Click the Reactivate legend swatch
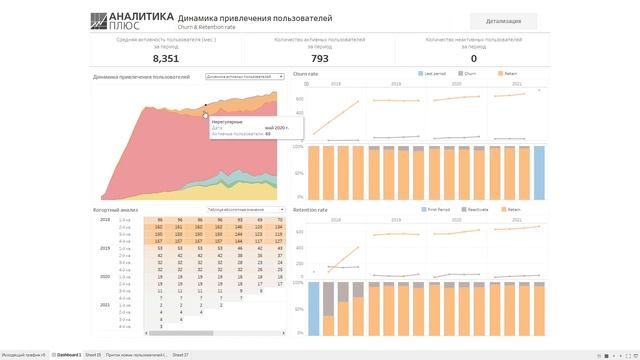Image resolution: width=640 pixels, height=360 pixels. pos(464,209)
